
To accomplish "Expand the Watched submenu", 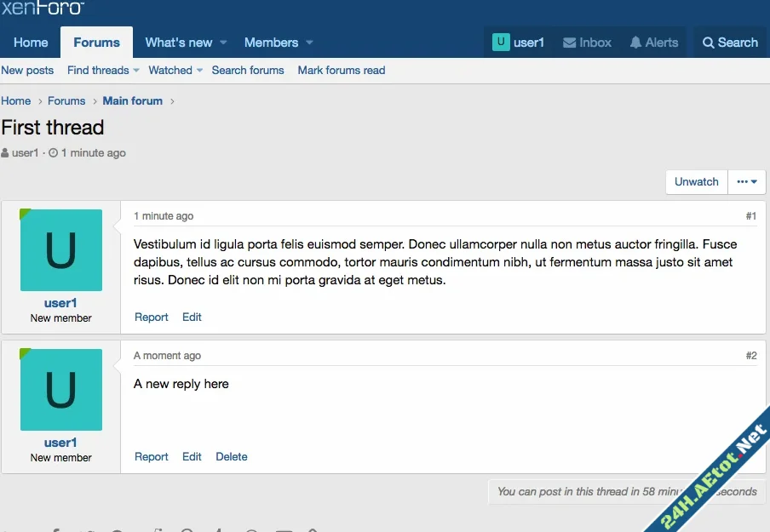I will pos(199,71).
